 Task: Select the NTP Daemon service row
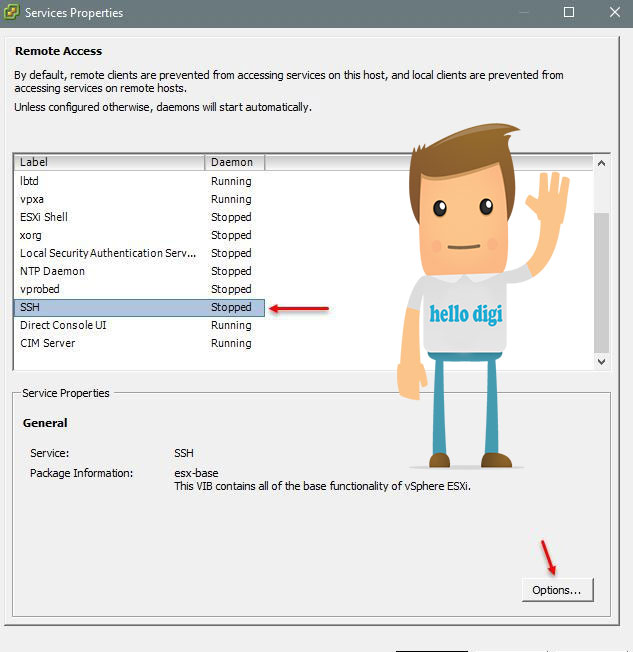139,271
